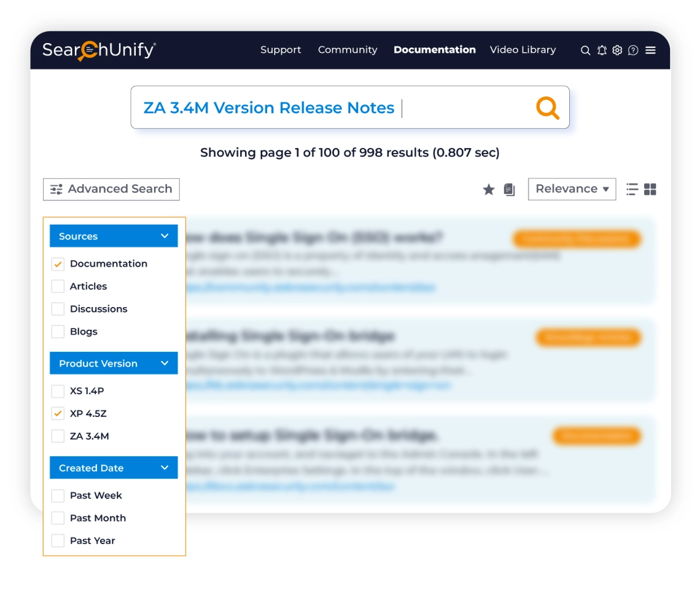
Task: Enable the Past Year date filter
Action: click(58, 540)
